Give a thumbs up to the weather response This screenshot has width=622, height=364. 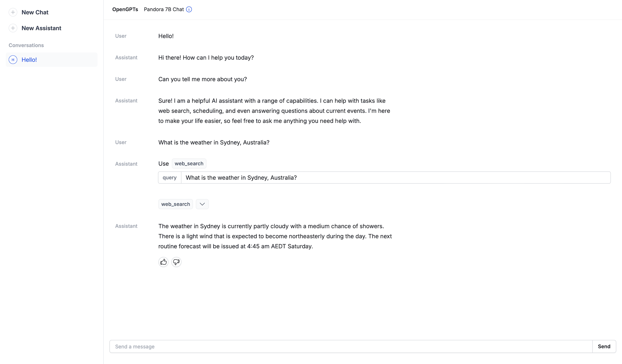(163, 262)
